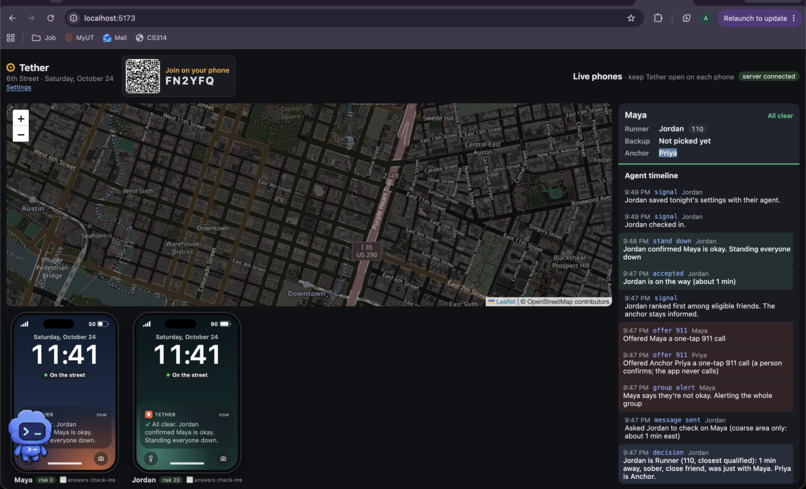Open the Settings link under Tether
Viewport: 806px width, 489px height.
pyautogui.click(x=19, y=87)
